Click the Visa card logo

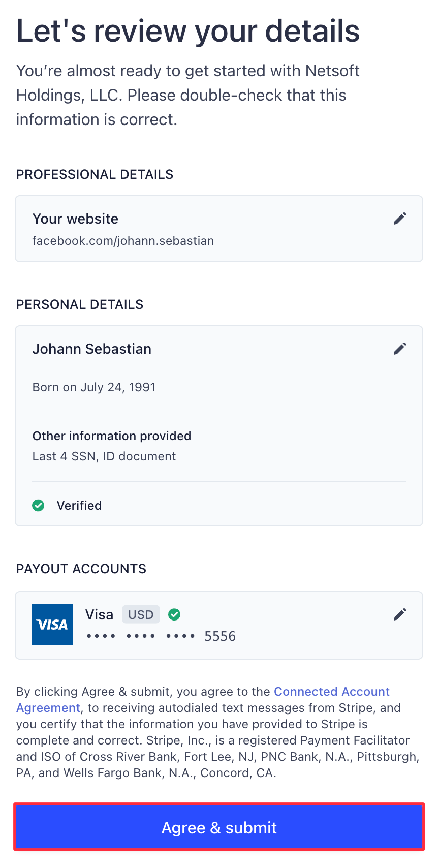click(52, 625)
